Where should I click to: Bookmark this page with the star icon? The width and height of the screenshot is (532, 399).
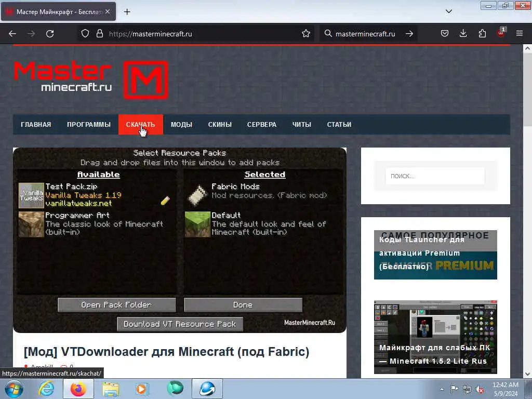point(305,34)
